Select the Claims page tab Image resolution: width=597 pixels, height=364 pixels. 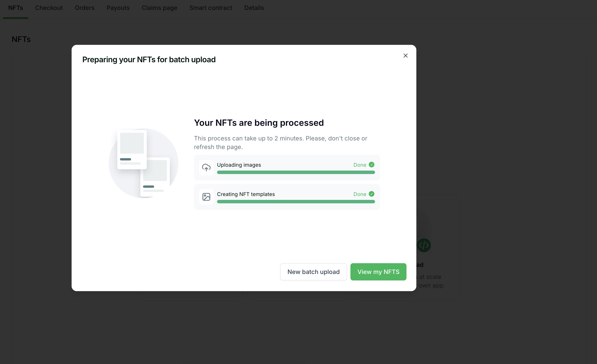[x=159, y=8]
